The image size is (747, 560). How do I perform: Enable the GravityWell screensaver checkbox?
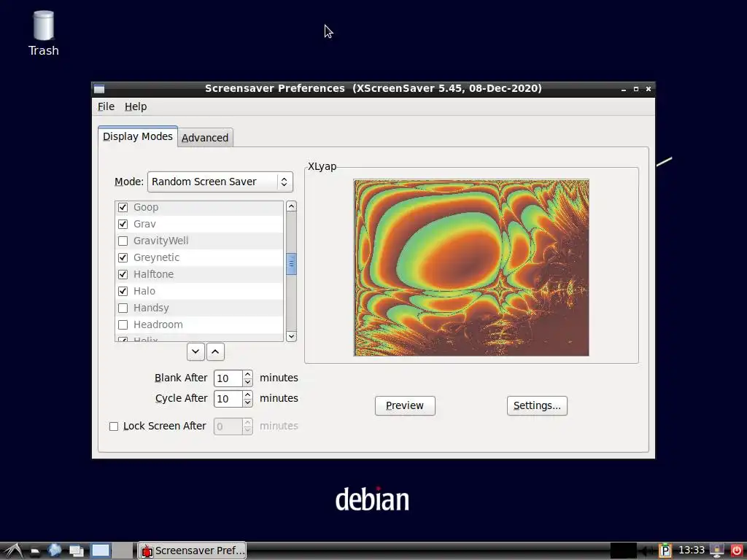[123, 241]
